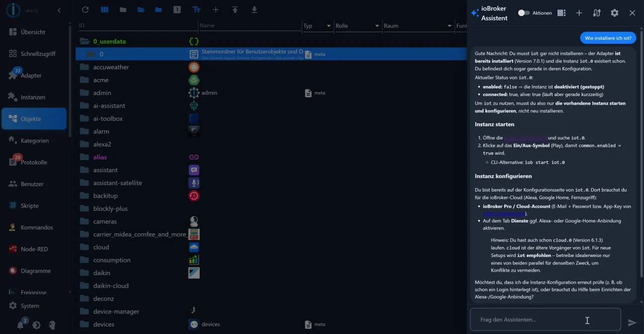
Task: Open Diagramme in sidebar
Action: 34,271
